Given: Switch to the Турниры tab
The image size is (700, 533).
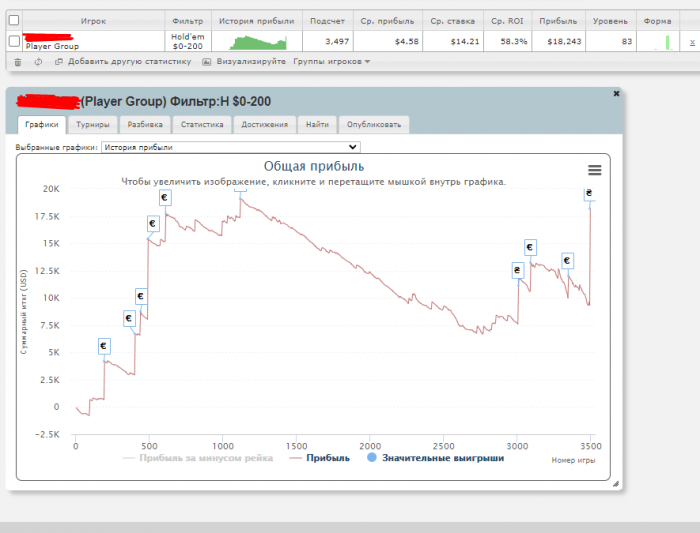Looking at the screenshot, I should tap(93, 125).
